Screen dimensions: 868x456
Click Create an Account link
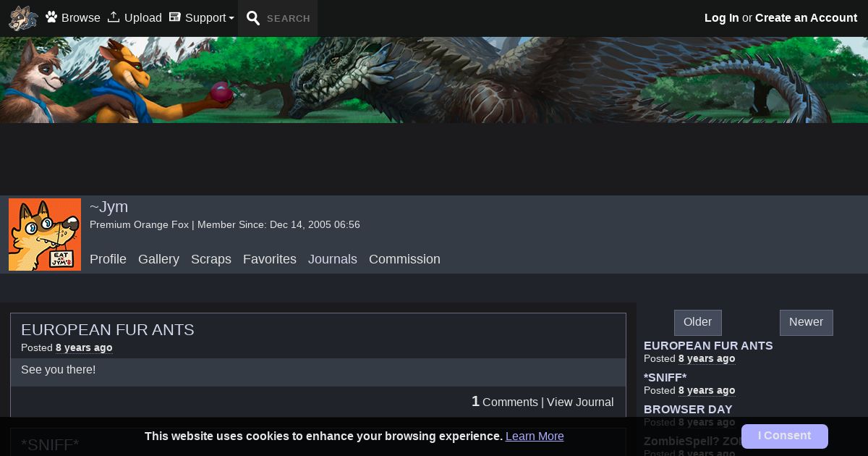click(806, 17)
